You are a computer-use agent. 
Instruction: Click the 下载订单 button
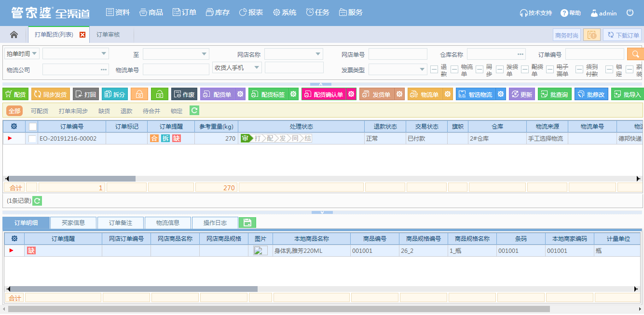pyautogui.click(x=622, y=35)
